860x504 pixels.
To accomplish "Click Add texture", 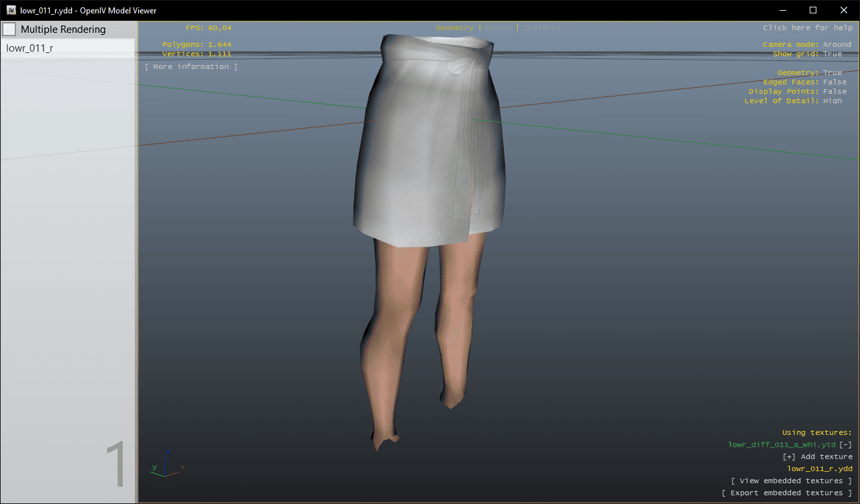I will [x=818, y=457].
